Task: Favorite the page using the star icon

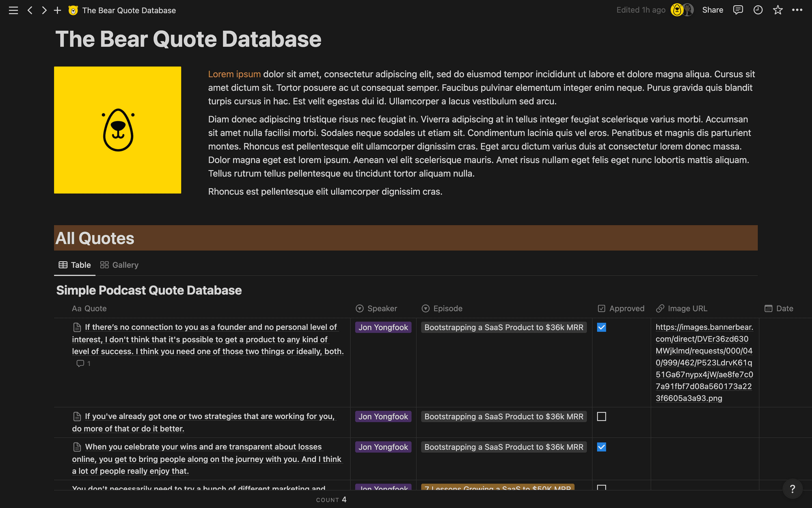Action: [x=777, y=10]
